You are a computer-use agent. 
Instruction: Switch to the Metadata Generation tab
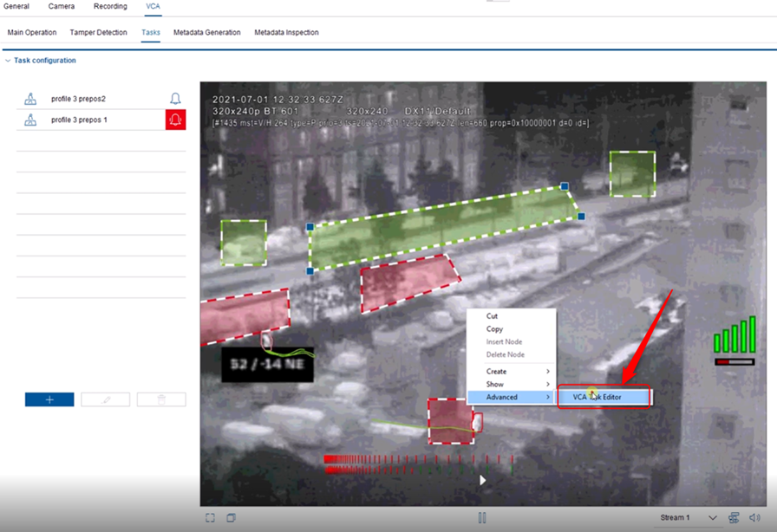[x=206, y=33]
